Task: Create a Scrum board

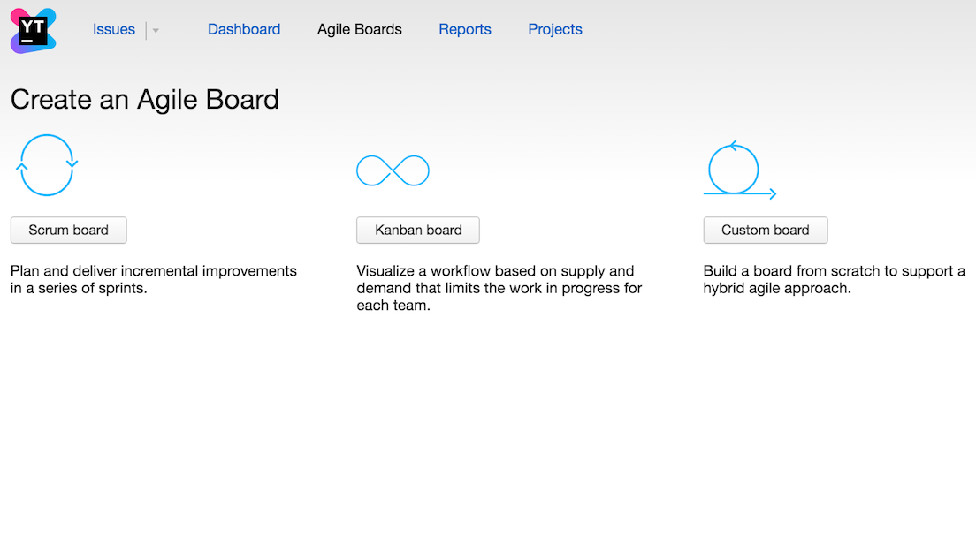Action: point(68,231)
